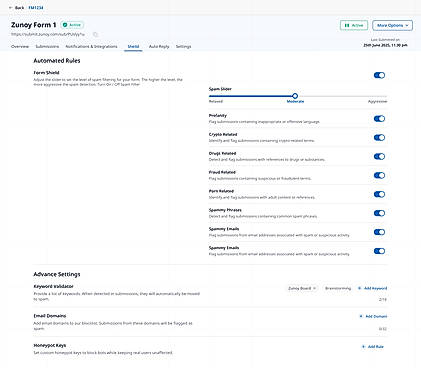Click the Automated Rules heading
Viewport: 421px width, 368px height.
[57, 61]
